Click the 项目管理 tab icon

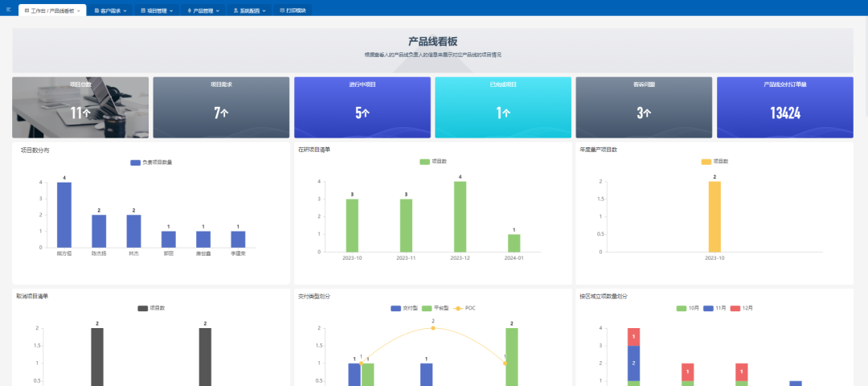coord(144,11)
